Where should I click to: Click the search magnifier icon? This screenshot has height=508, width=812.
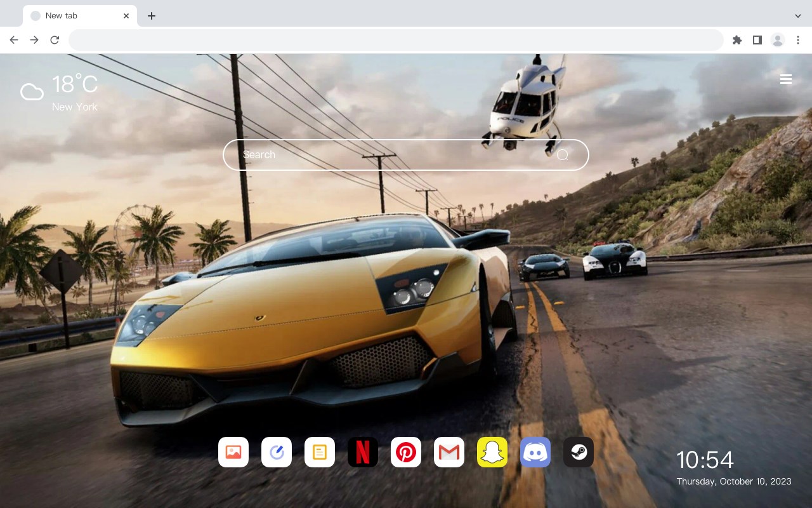click(x=563, y=155)
